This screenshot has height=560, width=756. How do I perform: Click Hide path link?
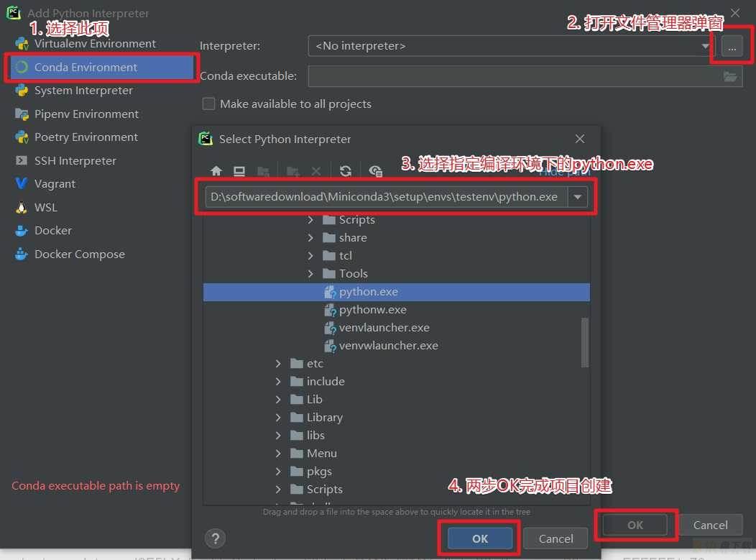pyautogui.click(x=564, y=173)
